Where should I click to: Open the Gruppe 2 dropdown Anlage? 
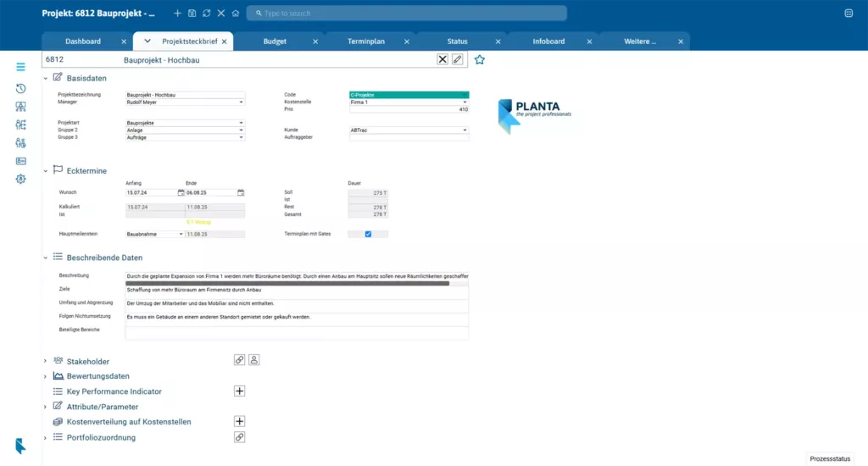(241, 130)
